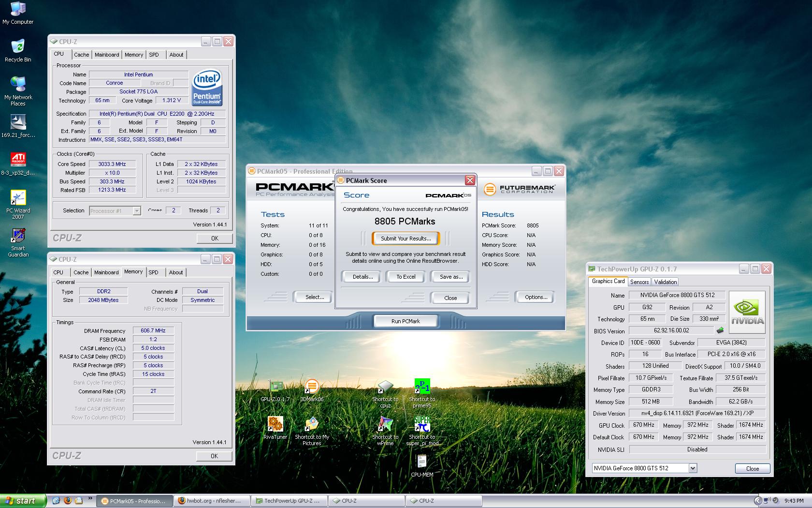Select the ATI 8-3_xp32_d... installer icon
812x508 pixels.
[x=18, y=164]
